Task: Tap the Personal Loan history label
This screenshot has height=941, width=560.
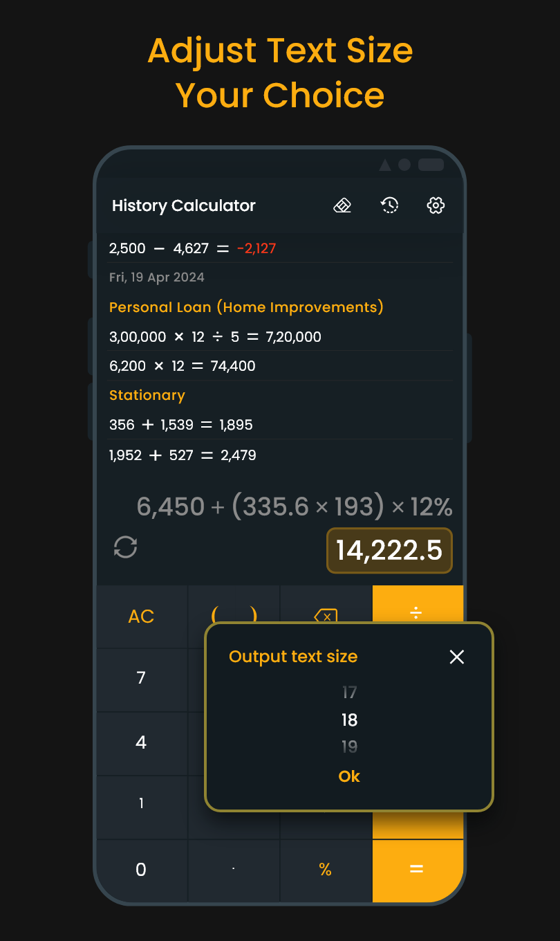Action: pyautogui.click(x=246, y=307)
